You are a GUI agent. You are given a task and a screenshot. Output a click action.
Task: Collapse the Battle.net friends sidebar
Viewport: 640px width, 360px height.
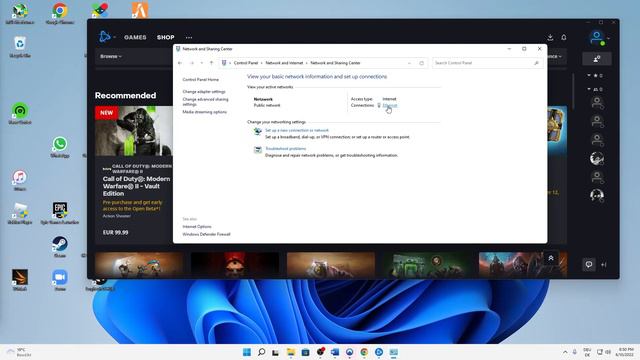point(604,265)
